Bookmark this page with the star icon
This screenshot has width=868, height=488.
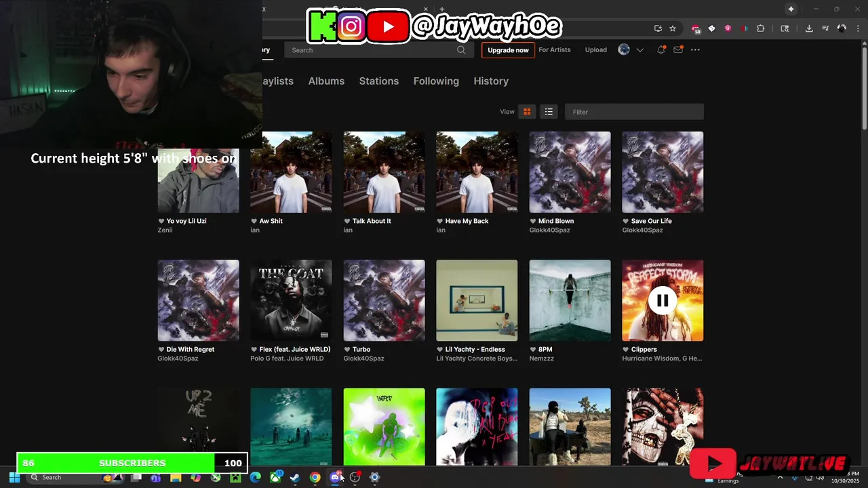pos(673,28)
